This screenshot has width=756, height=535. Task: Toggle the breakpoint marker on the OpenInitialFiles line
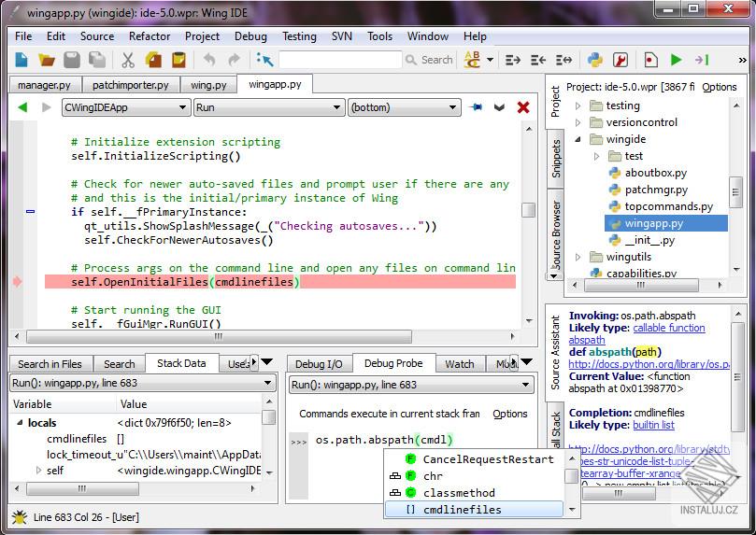point(17,281)
